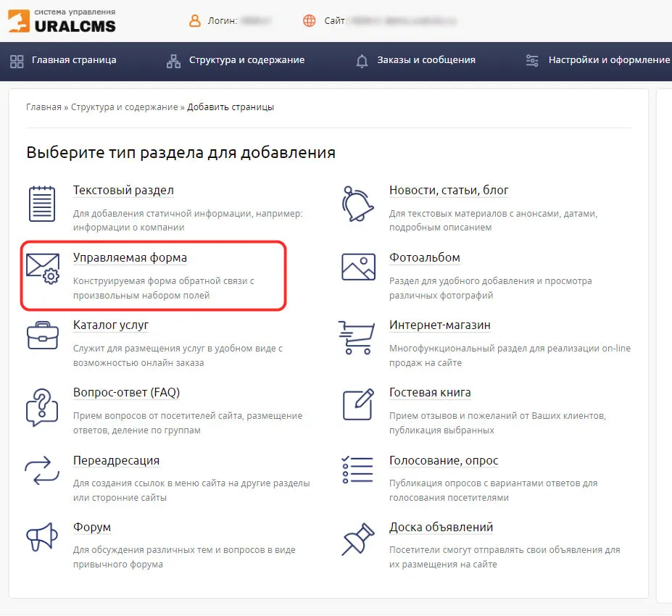Follow the Главная breadcrumb link
This screenshot has height=616, width=672.
(x=43, y=107)
